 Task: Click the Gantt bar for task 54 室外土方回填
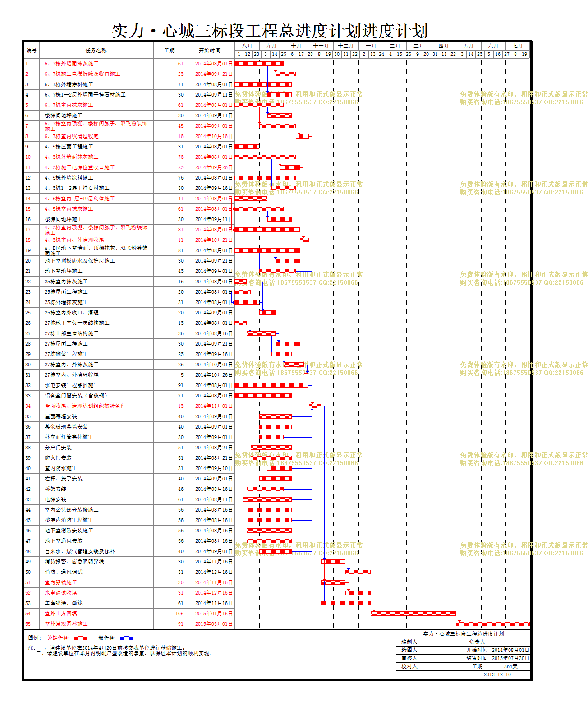tap(413, 614)
